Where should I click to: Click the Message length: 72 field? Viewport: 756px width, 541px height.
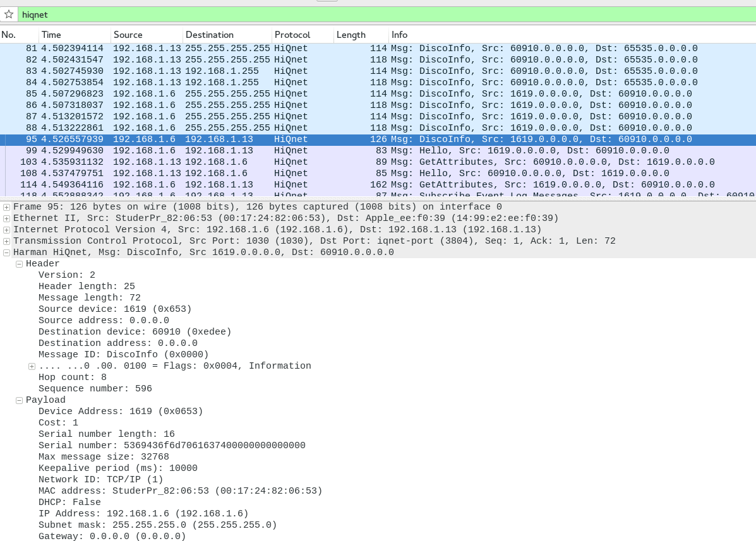click(90, 298)
